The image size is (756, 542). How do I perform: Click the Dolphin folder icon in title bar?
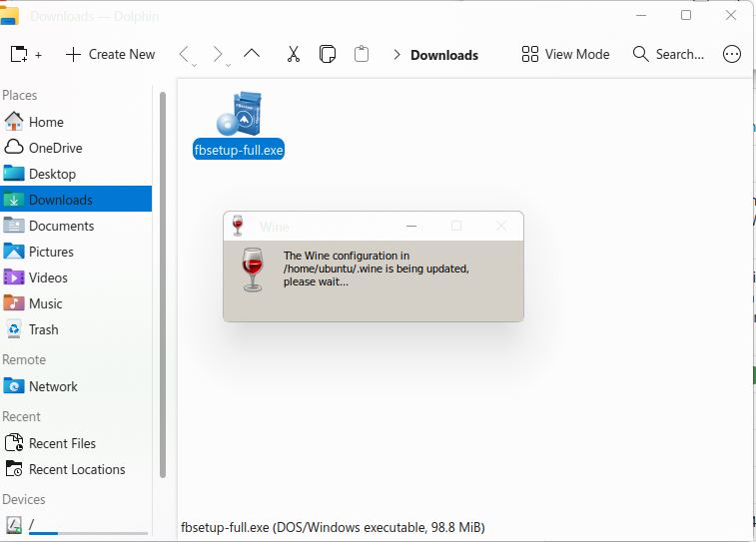coord(9,14)
